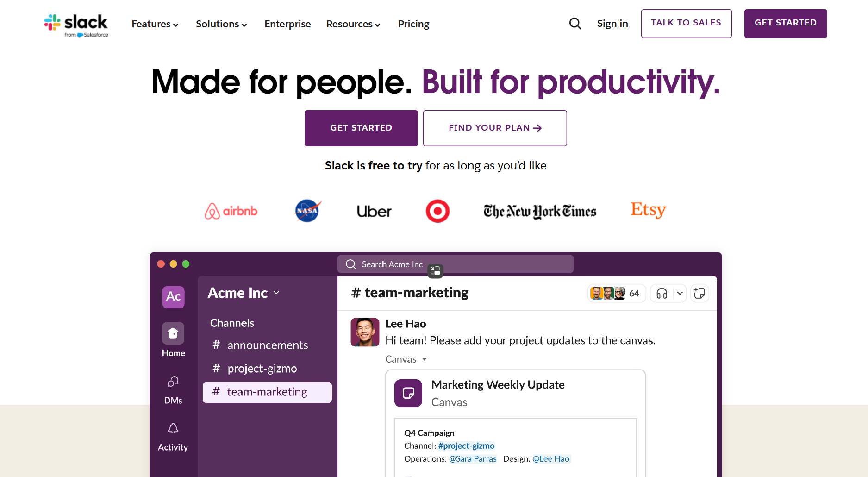The image size is (868, 477).
Task: Click the purple GET STARTED hero button
Action: click(361, 128)
